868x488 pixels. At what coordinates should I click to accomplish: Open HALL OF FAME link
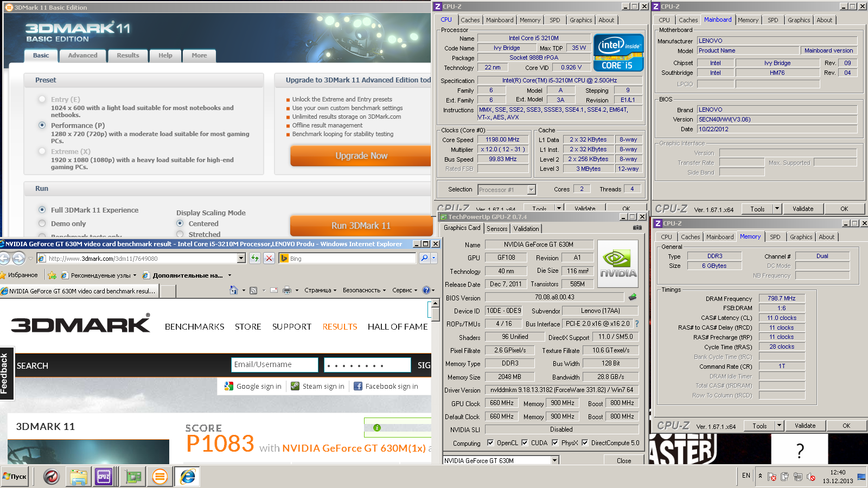tap(398, 326)
